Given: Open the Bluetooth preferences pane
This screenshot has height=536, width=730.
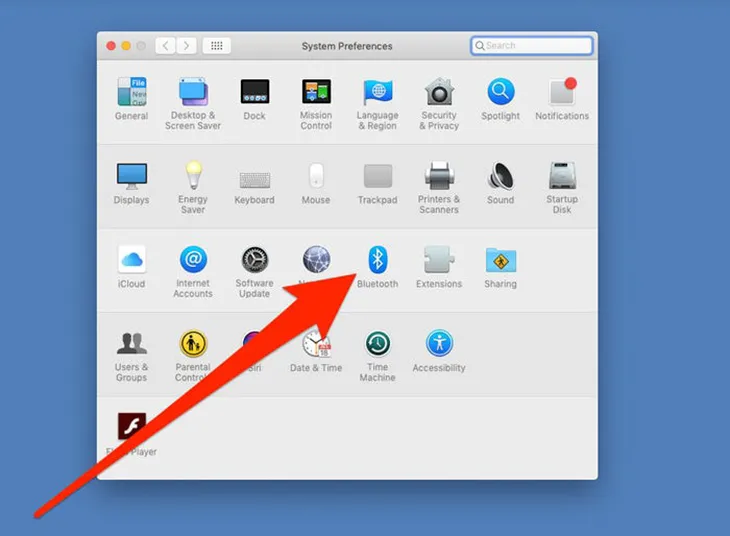Looking at the screenshot, I should pyautogui.click(x=378, y=261).
